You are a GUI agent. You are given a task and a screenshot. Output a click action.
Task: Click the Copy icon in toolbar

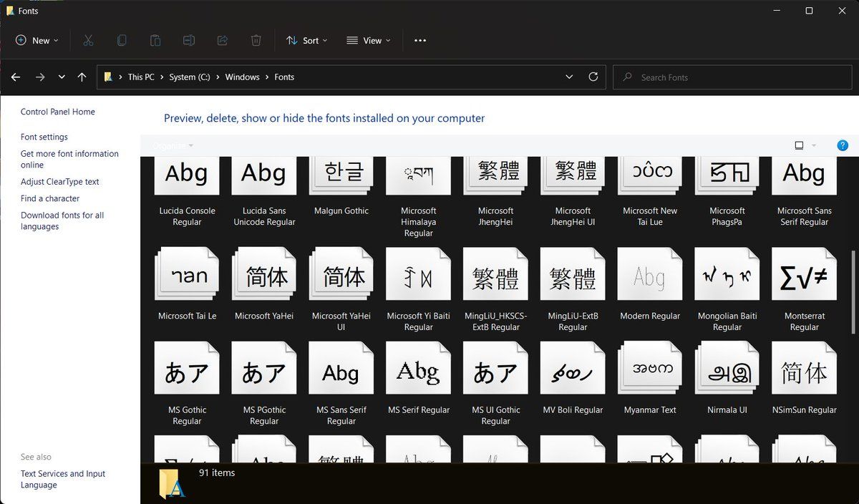[122, 41]
